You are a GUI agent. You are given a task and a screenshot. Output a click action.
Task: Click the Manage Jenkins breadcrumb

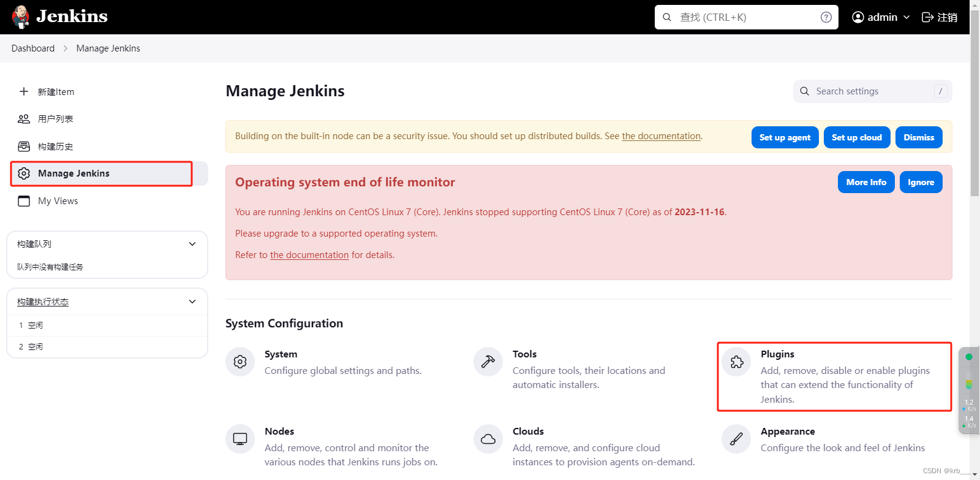pyautogui.click(x=108, y=48)
